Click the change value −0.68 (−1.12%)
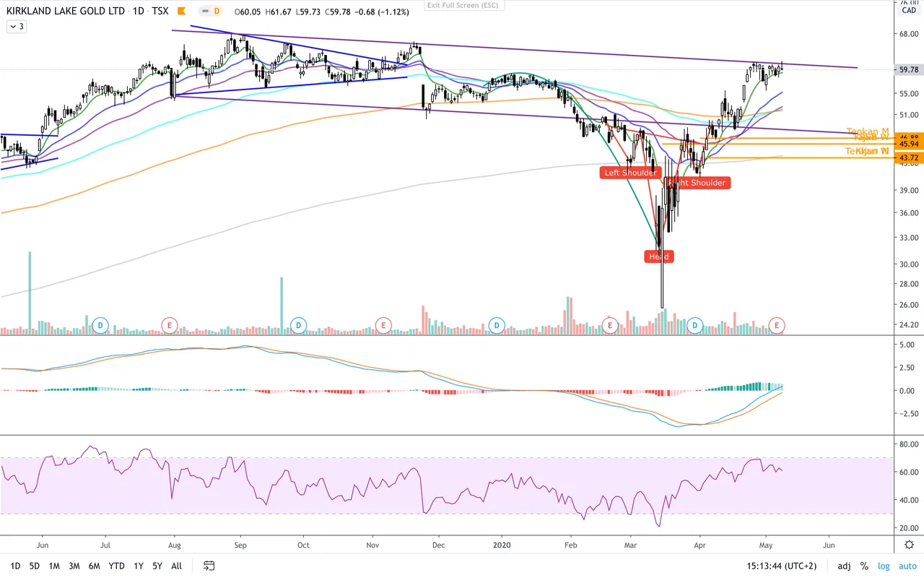The width and height of the screenshot is (924, 578). [383, 12]
